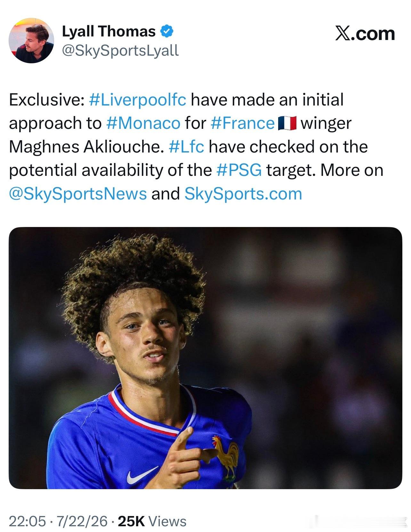Click the French flag emoji
Screen dimensions: 411x532
(287, 123)
